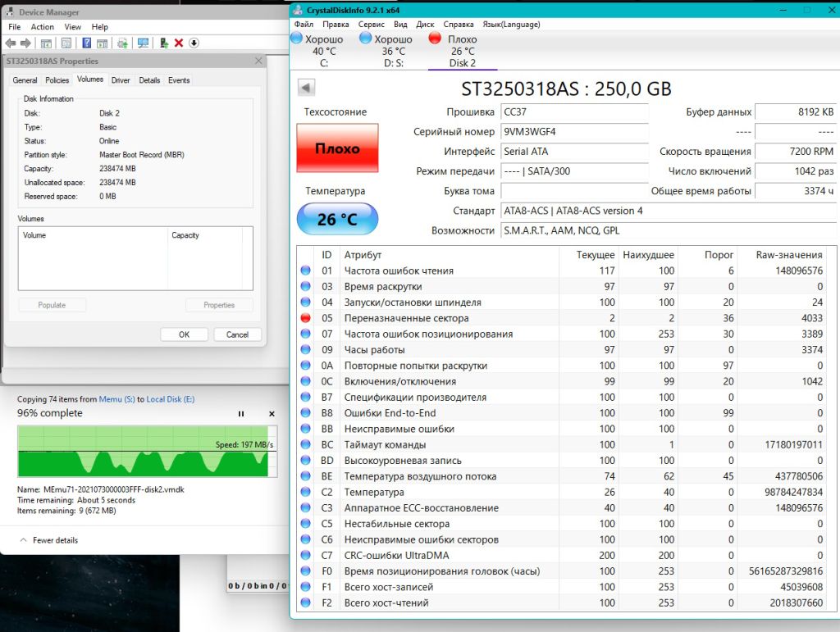Select Disk 2 red status indicator
840x632 pixels.
(463, 51)
